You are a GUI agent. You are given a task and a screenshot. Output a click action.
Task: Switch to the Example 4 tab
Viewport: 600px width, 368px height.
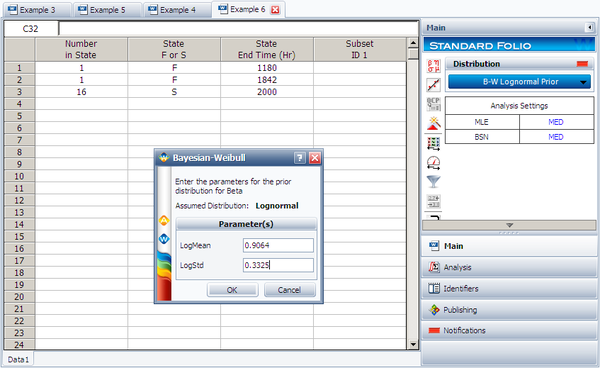click(x=178, y=10)
